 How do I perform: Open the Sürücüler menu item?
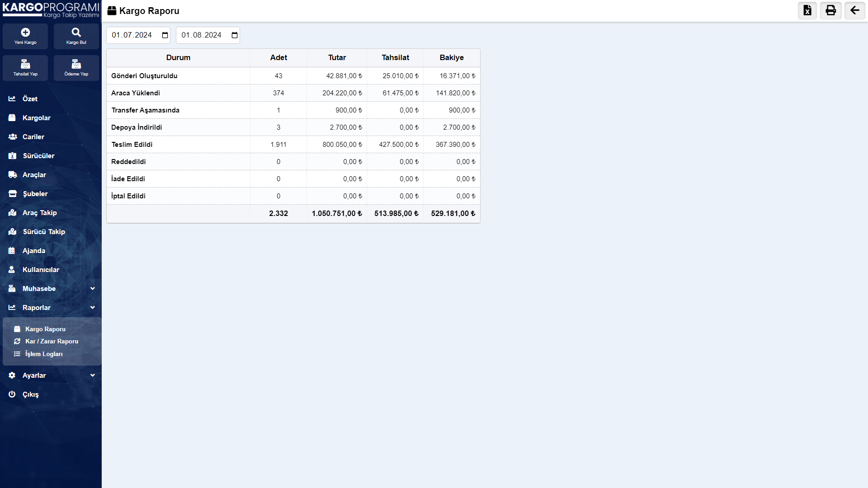click(x=39, y=155)
